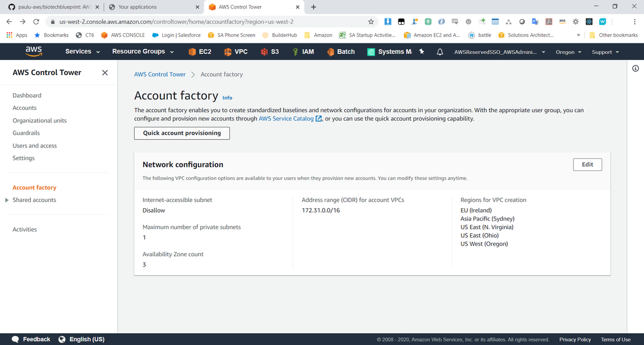Open a new browser tab with the plus button
The width and height of the screenshot is (644, 345).
point(314,7)
